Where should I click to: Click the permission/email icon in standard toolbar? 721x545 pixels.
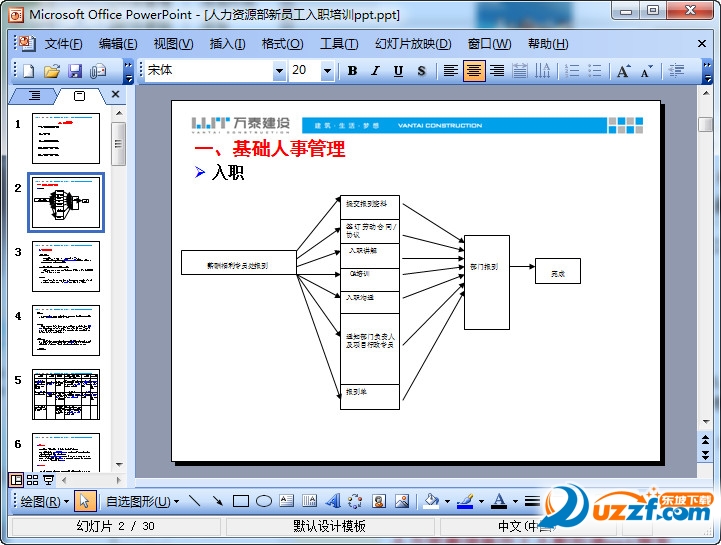98,71
